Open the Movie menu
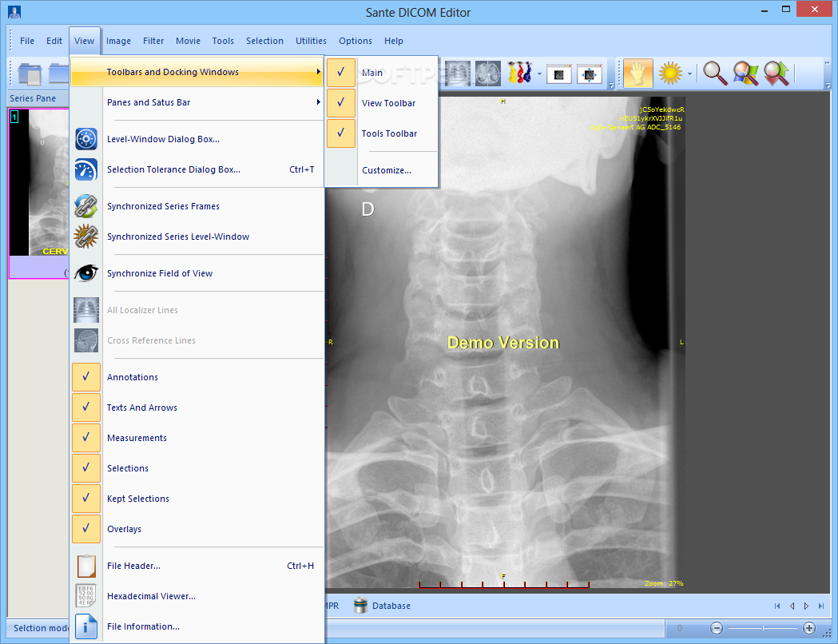The image size is (838, 644). coord(188,41)
